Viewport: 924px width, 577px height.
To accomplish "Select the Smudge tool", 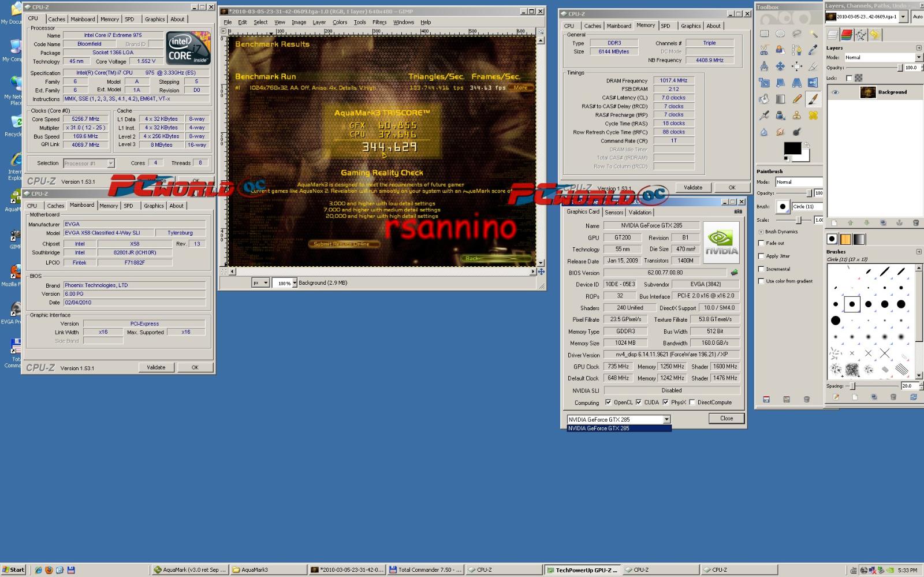I will (x=780, y=132).
